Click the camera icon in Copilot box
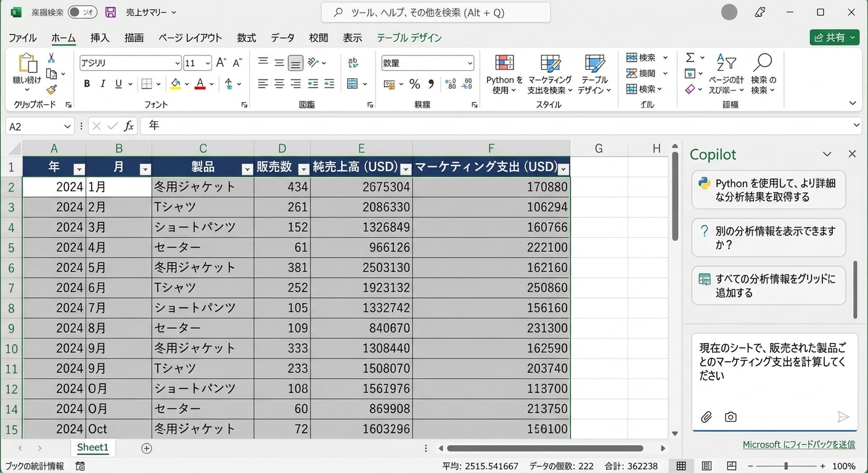The height and width of the screenshot is (473, 868). point(731,417)
